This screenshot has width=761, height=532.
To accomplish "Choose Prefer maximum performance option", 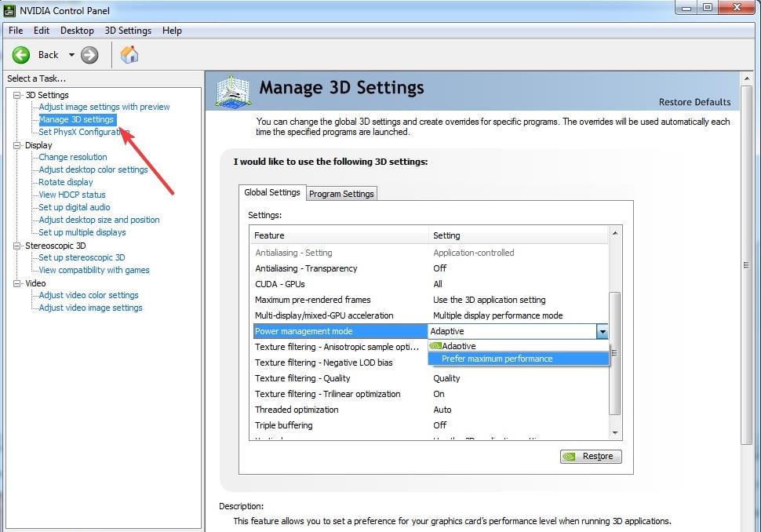I will click(x=519, y=359).
